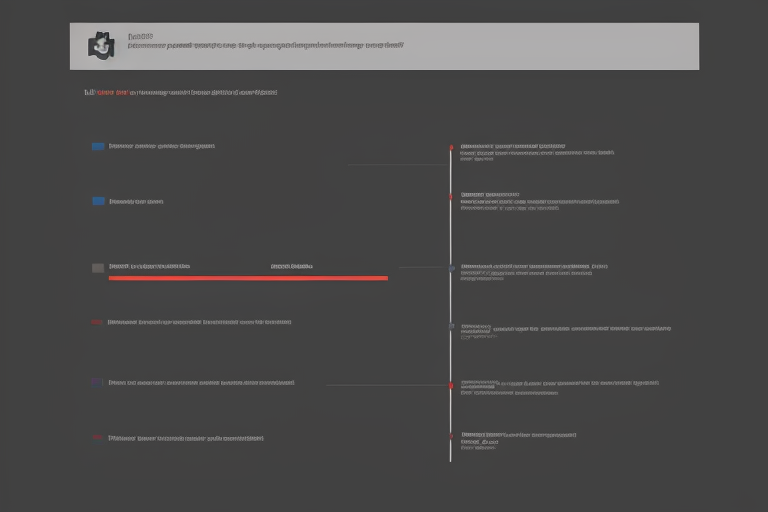Select the third timeline marker, gray

click(x=451, y=268)
